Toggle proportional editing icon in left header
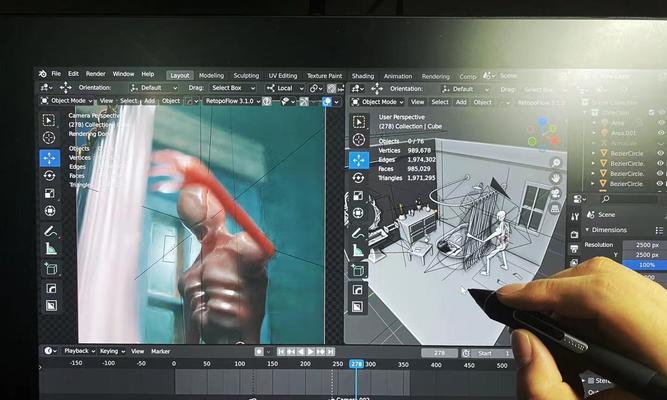Viewport: 667px width, 400px height. pyautogui.click(x=331, y=89)
